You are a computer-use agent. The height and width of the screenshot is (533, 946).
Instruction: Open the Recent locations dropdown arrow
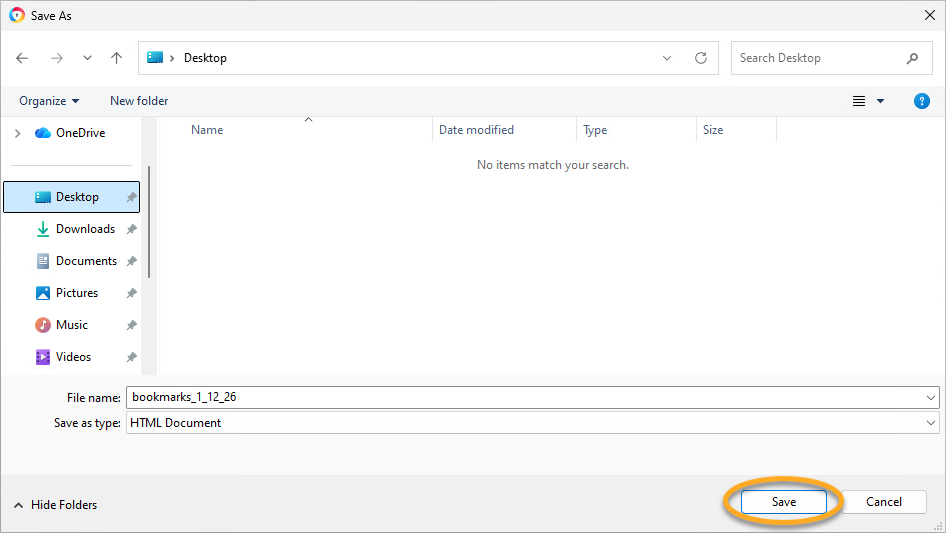[87, 58]
